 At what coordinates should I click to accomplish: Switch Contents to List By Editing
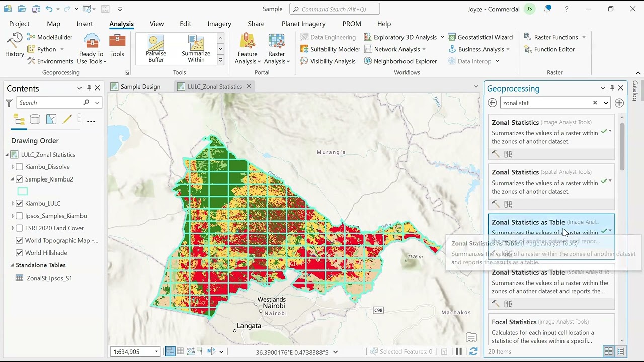click(x=67, y=119)
